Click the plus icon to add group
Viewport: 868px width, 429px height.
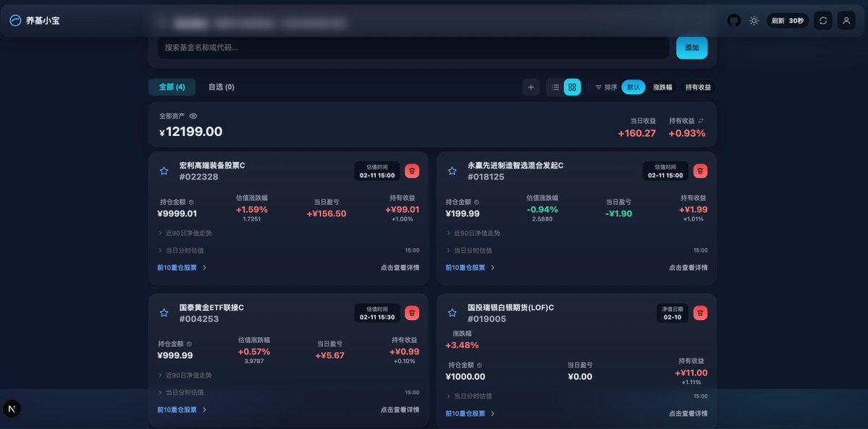click(x=531, y=87)
